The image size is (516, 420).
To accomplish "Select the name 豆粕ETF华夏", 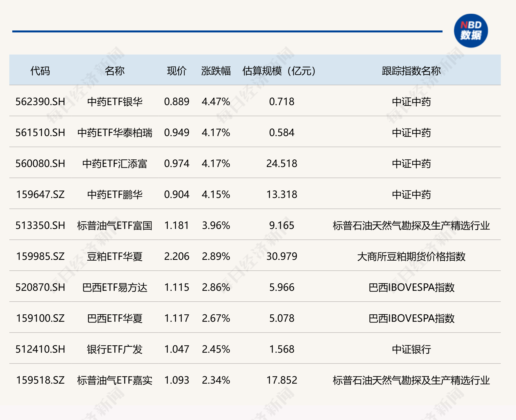I will point(115,256).
